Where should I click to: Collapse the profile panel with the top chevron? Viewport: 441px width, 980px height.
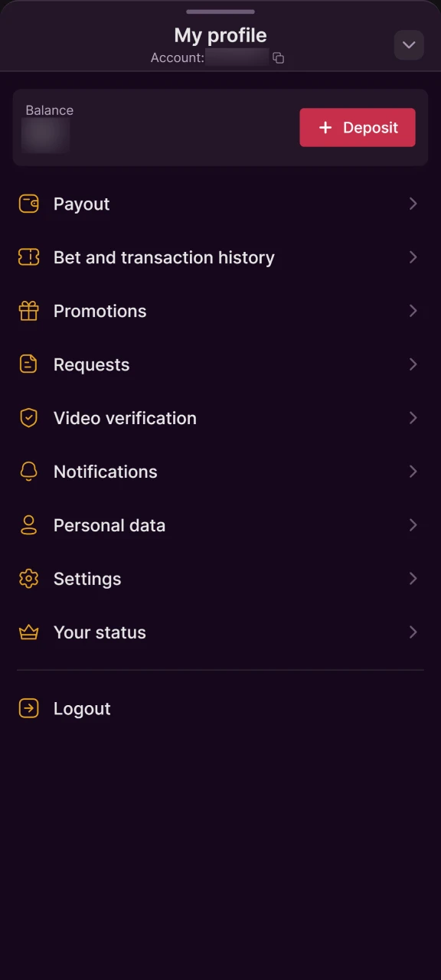pos(409,45)
